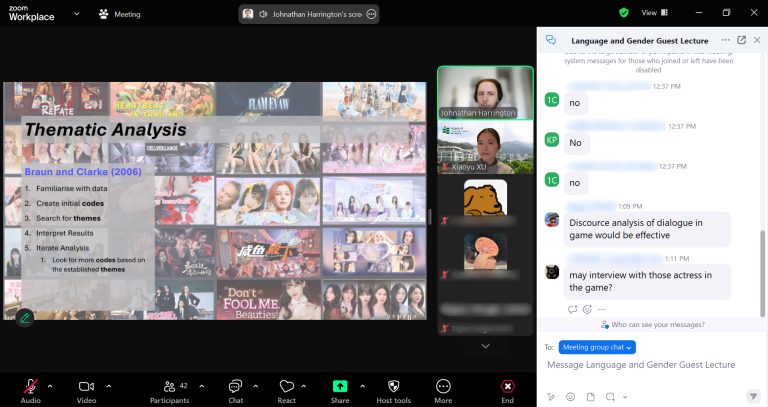Click the red End meeting button

pos(507,391)
